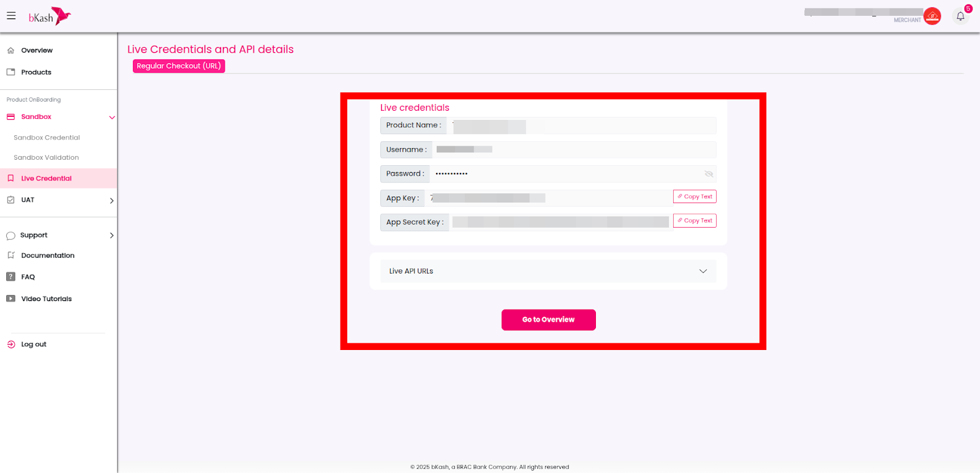Click the Products icon in sidebar

pyautogui.click(x=10, y=72)
